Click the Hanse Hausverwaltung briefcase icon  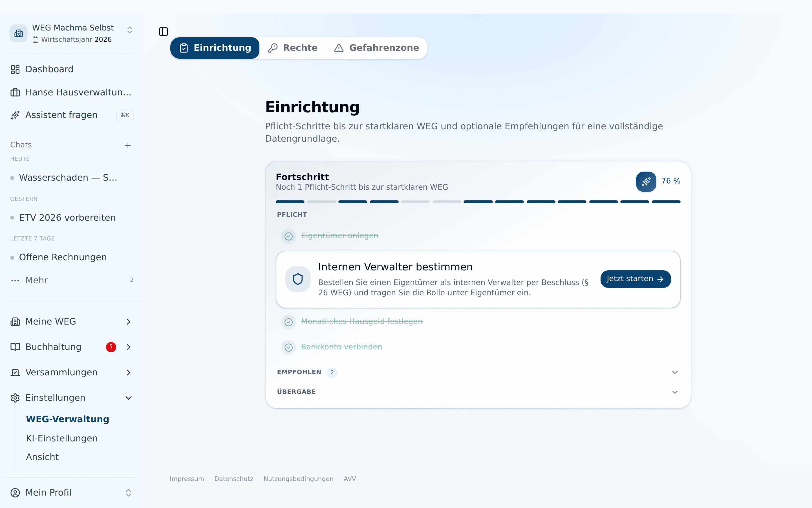tap(15, 92)
